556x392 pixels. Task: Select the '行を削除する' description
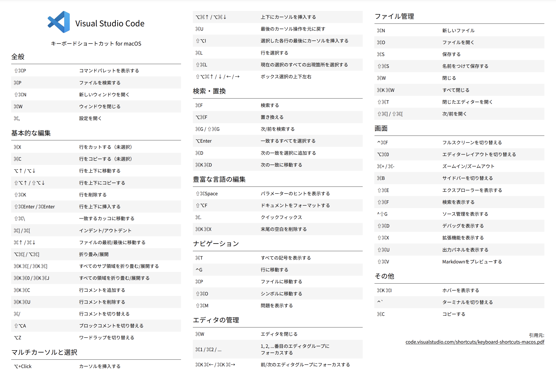(x=93, y=195)
